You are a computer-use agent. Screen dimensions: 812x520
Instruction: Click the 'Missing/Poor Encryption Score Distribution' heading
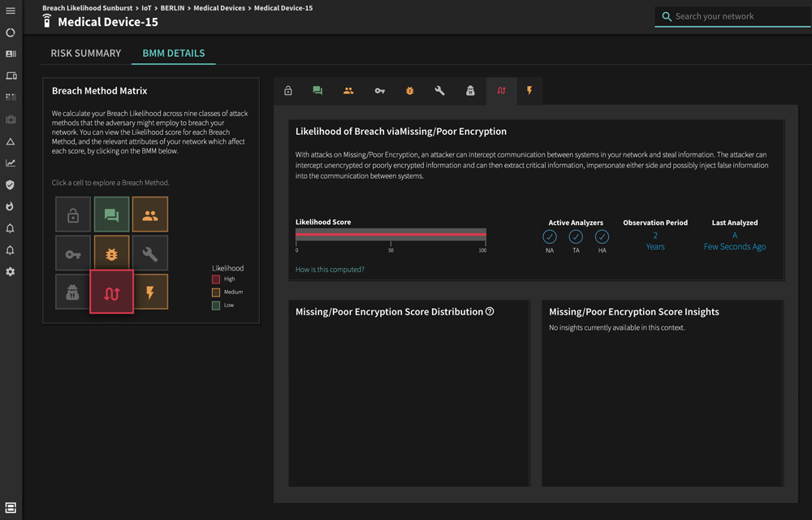390,312
